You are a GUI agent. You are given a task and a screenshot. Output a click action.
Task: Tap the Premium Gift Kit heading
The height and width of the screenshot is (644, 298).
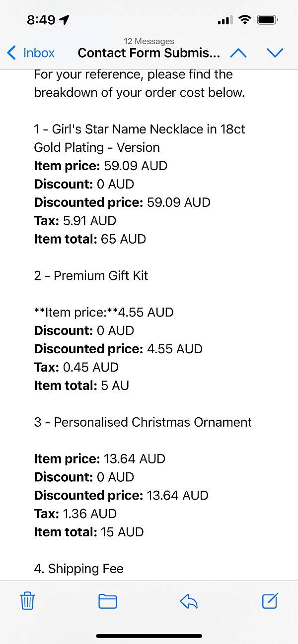click(91, 275)
